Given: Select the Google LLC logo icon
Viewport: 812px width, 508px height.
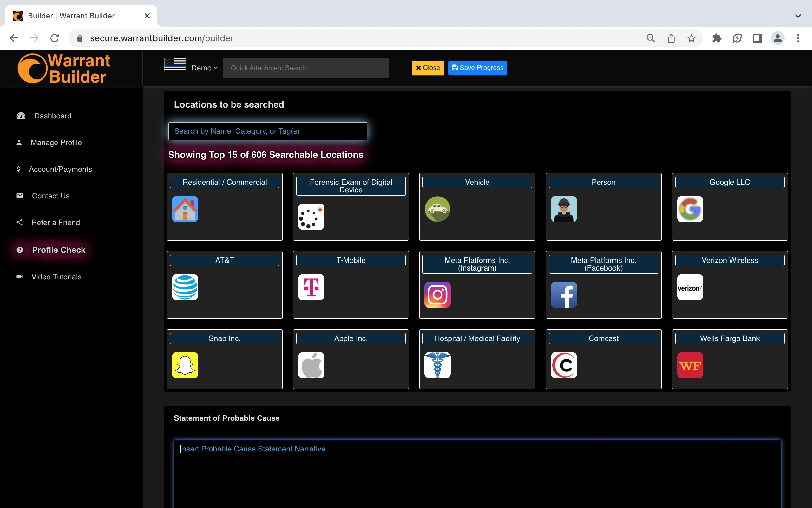Looking at the screenshot, I should click(690, 209).
